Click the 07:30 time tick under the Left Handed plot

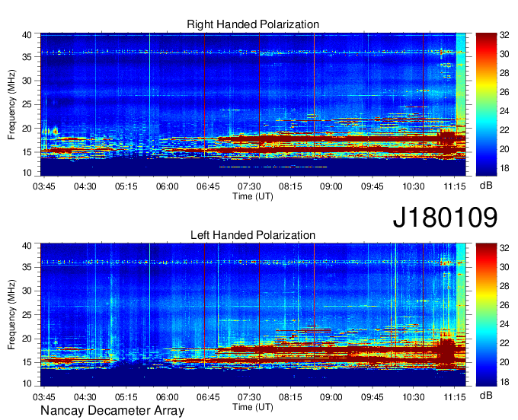(x=249, y=397)
